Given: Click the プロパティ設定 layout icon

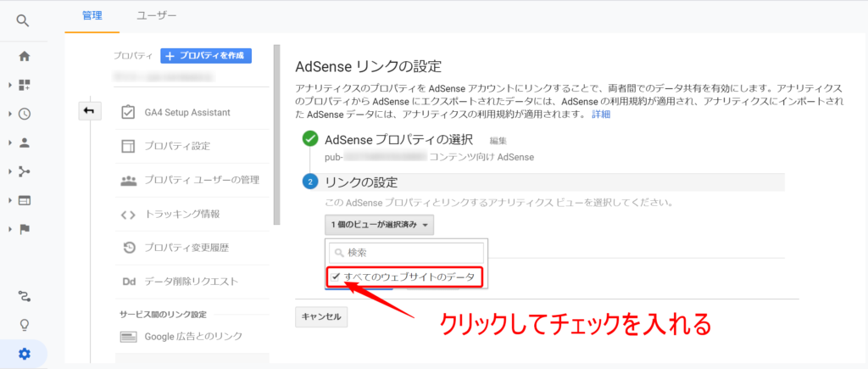Looking at the screenshot, I should tap(128, 146).
